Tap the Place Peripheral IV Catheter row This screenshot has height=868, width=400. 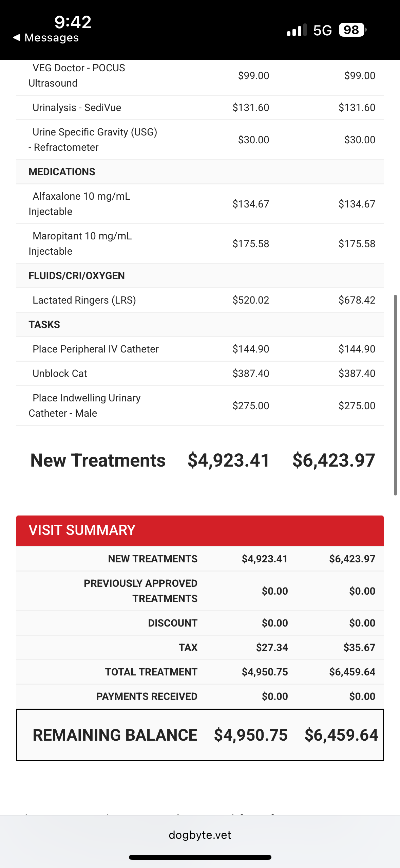96,349
